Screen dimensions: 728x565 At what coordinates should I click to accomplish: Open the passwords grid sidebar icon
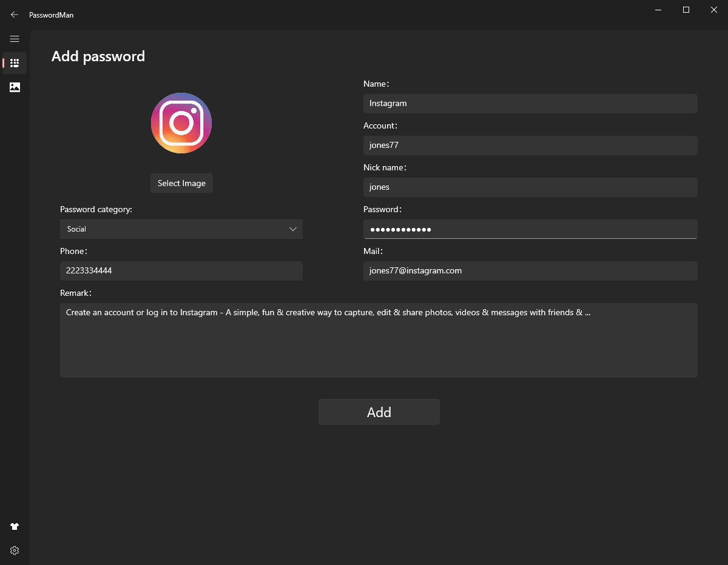coord(15,63)
